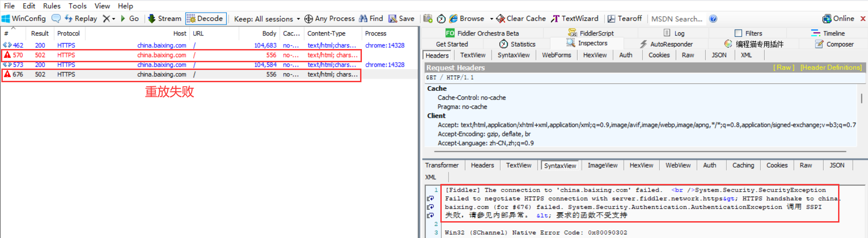Open the Remove sessions X dropdown arrow
This screenshot has width=868, height=238.
113,19
